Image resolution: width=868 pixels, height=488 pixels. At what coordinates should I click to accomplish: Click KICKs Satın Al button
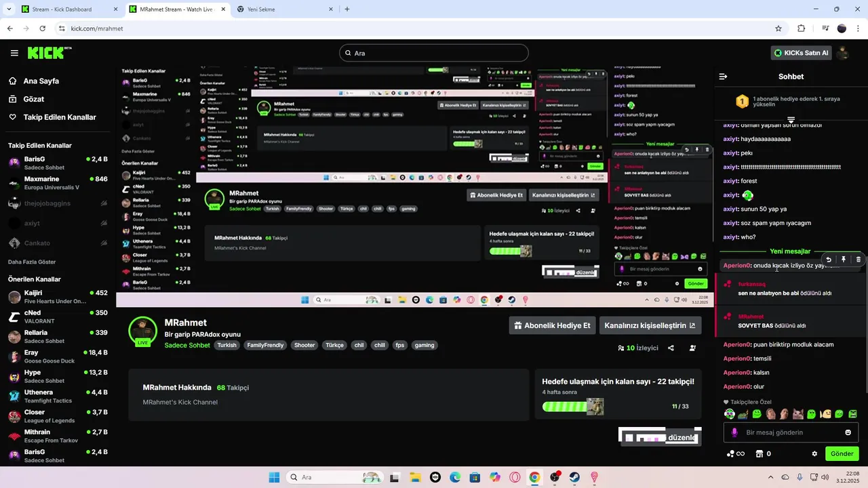[x=801, y=53]
